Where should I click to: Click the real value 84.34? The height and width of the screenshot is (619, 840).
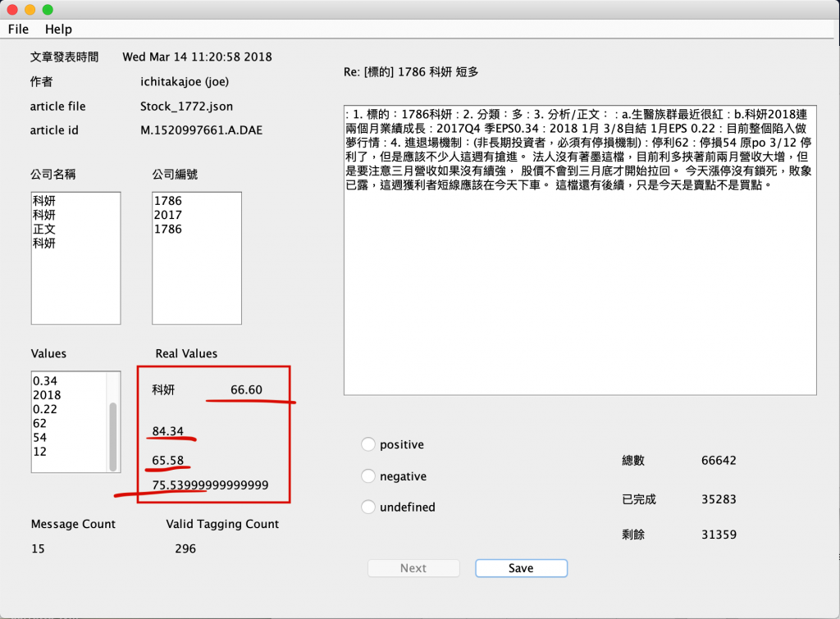pos(167,431)
